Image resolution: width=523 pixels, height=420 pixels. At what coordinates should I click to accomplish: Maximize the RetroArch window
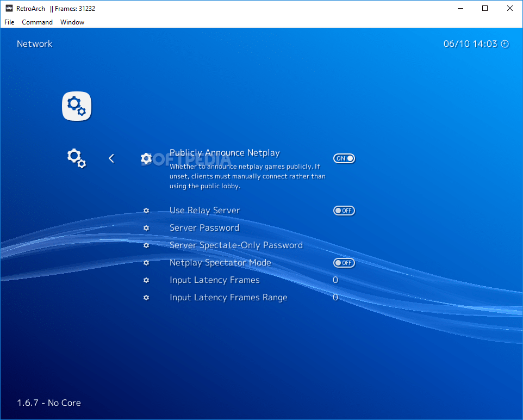point(485,8)
